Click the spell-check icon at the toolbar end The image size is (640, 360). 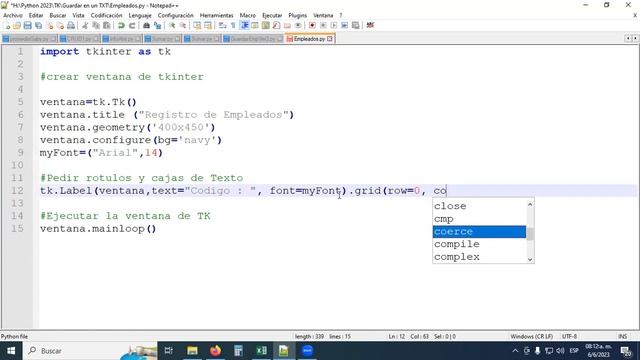(x=370, y=25)
